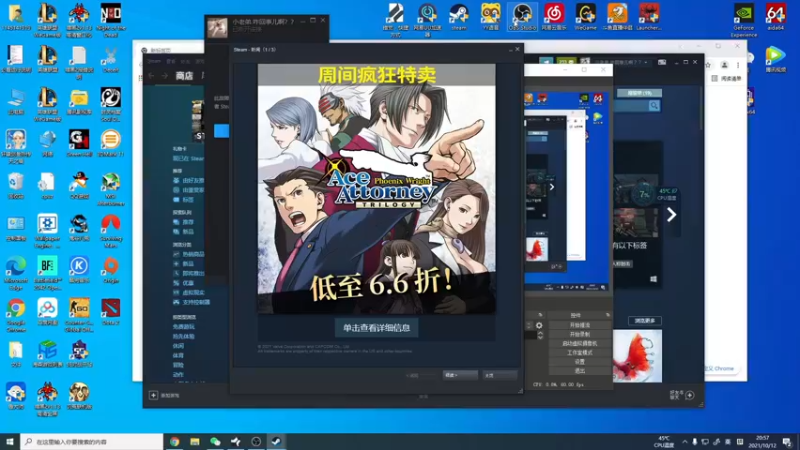Click the chat window's user avatar
800x450 pixels.
pos(217,28)
